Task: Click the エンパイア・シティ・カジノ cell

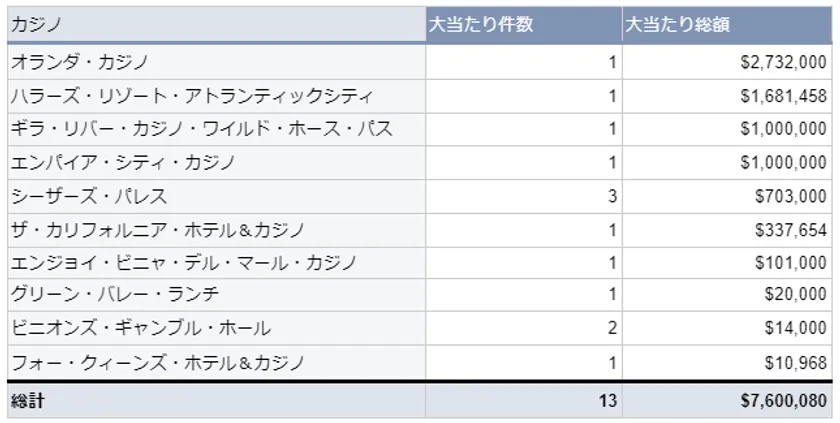Action: (123, 162)
